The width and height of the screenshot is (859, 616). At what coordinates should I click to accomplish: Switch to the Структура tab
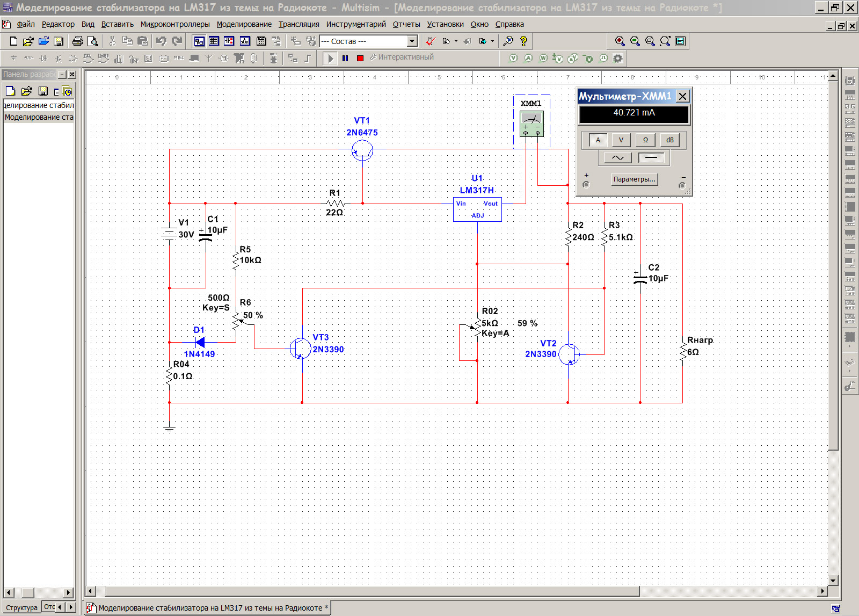[x=22, y=607]
